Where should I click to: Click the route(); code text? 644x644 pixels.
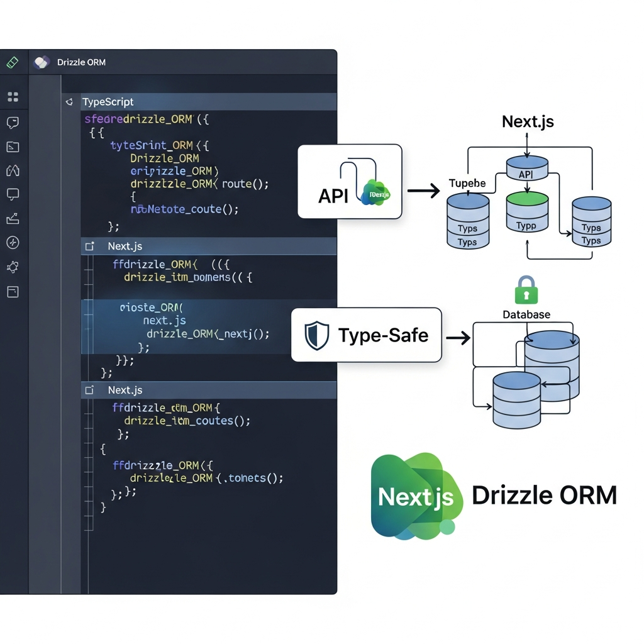[245, 184]
